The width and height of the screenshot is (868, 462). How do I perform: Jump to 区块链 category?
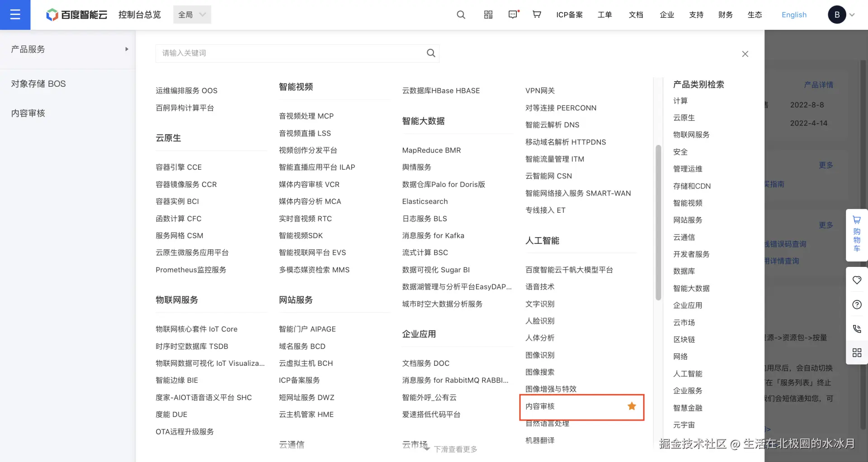tap(684, 340)
